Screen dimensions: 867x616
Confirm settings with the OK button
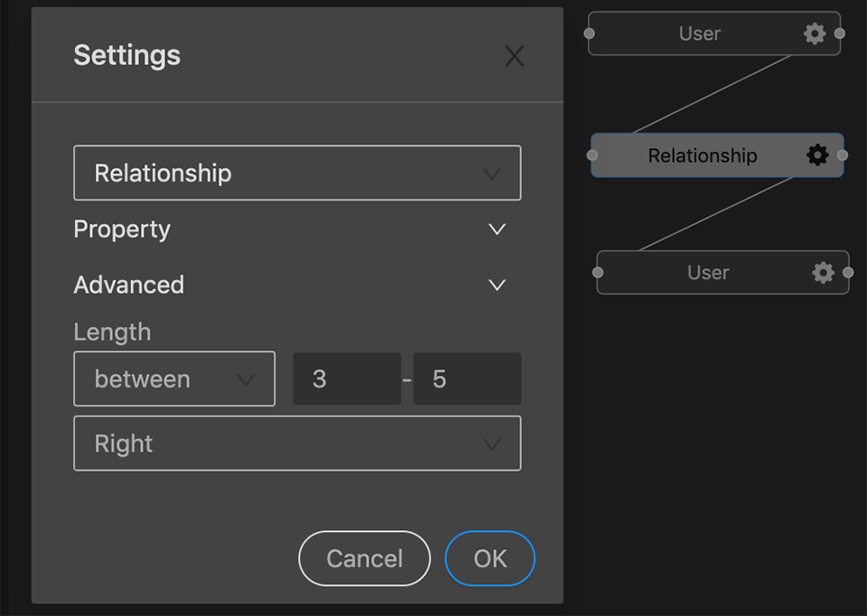(490, 558)
